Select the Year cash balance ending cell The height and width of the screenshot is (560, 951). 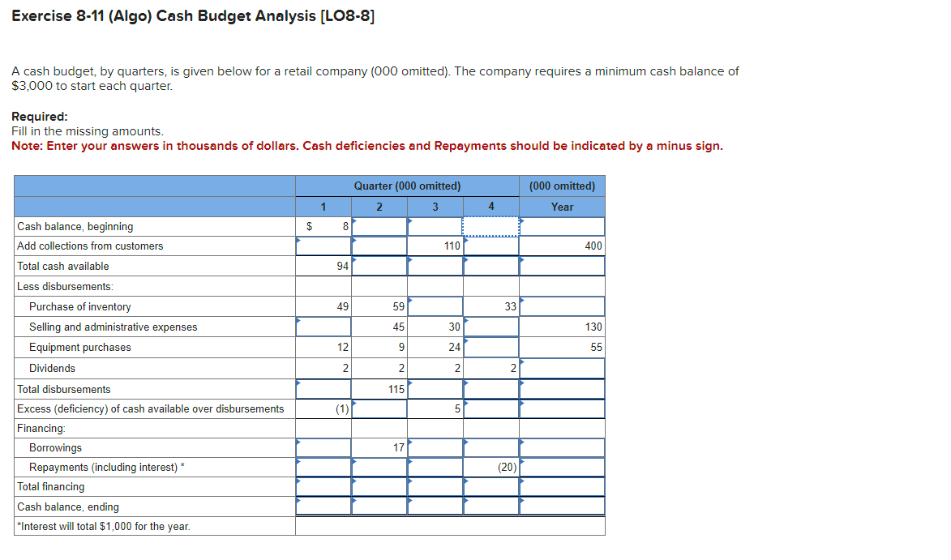[x=562, y=505]
